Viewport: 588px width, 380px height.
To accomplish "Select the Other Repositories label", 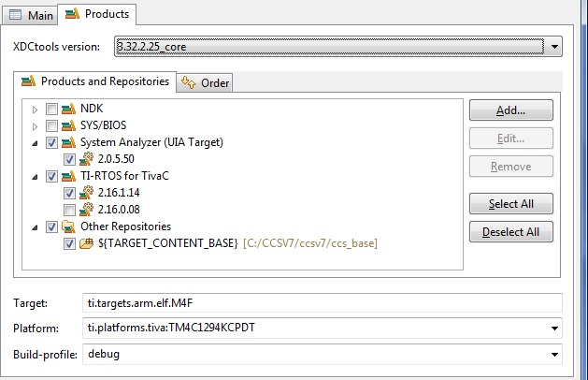I will 125,227.
